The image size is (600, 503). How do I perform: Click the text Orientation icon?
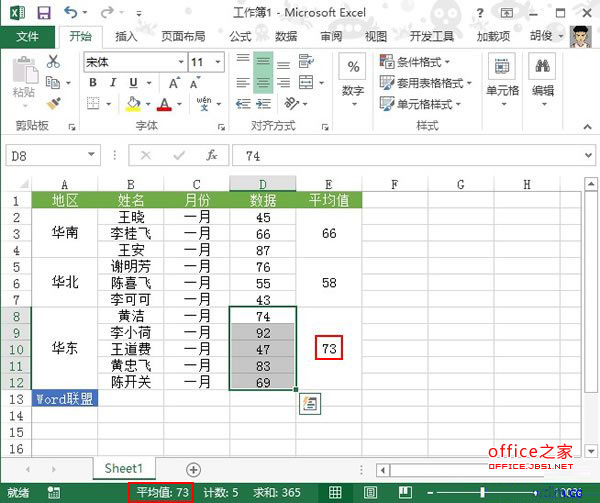tap(292, 103)
